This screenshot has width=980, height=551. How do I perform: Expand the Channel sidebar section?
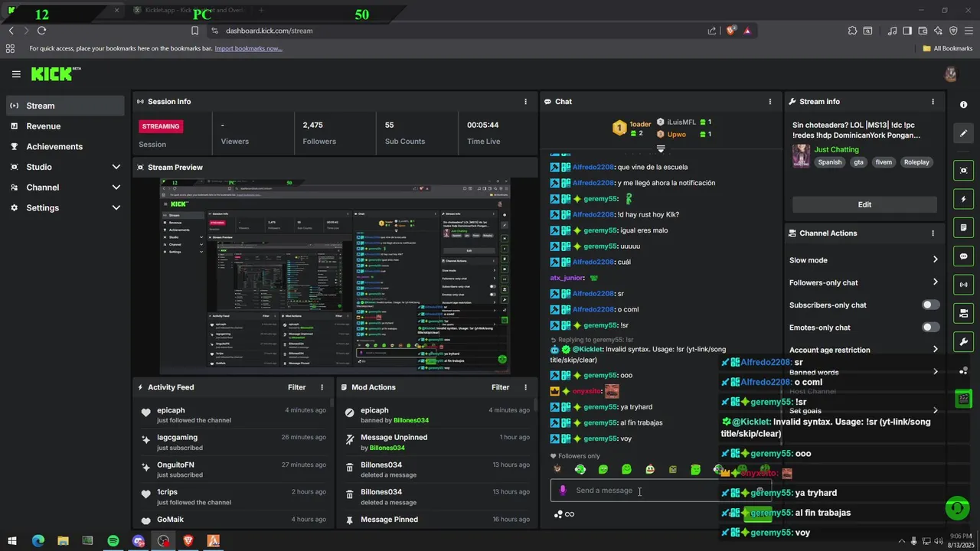tap(65, 187)
